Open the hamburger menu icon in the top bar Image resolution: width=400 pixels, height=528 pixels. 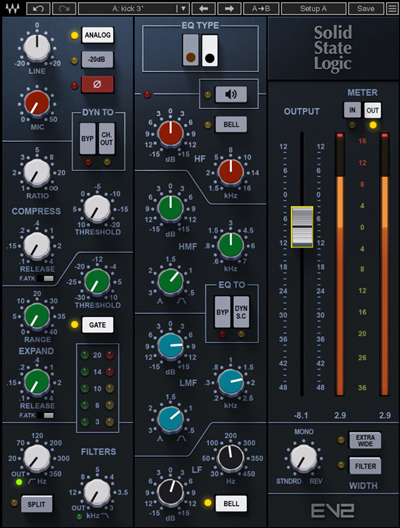(x=392, y=8)
